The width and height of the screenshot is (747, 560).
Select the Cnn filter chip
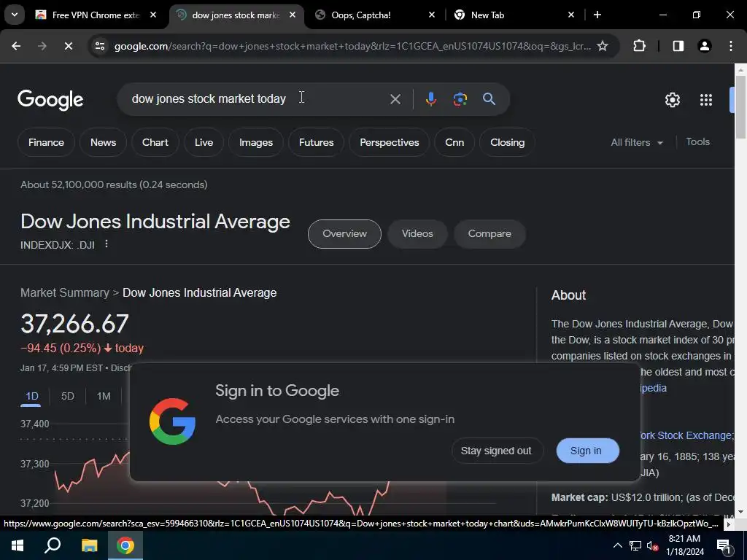pos(454,142)
